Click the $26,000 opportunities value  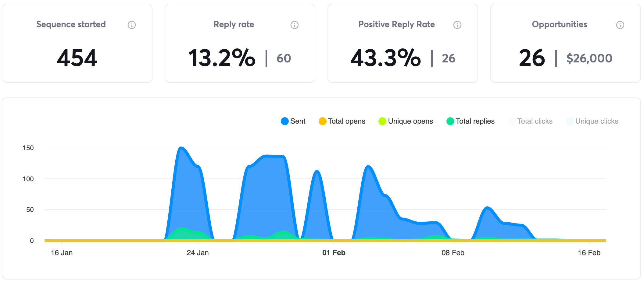(x=589, y=58)
